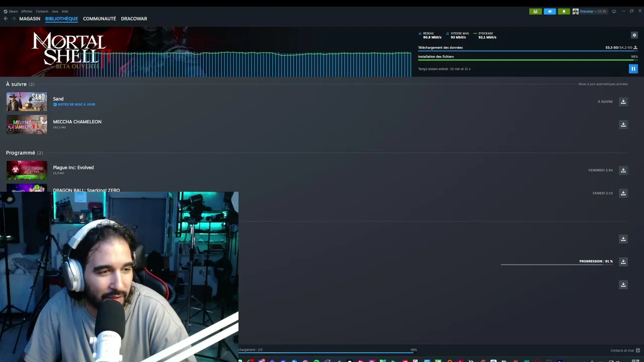Open Contacts et chat
644x362 pixels.
click(x=625, y=350)
